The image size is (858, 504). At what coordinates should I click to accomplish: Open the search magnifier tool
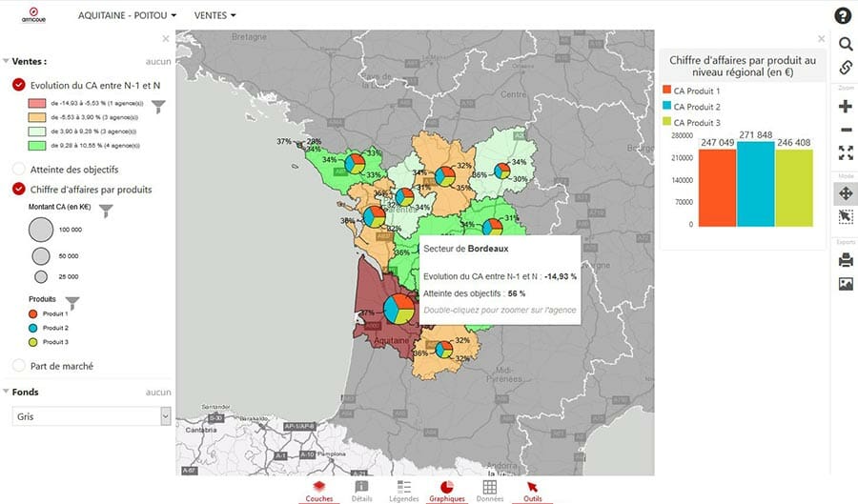pos(845,44)
